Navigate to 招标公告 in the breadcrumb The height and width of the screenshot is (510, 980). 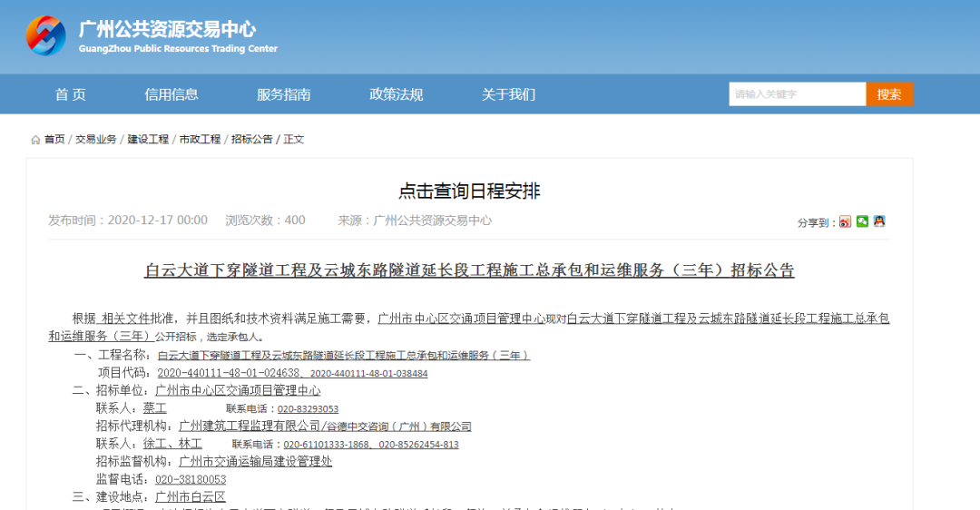point(251,140)
